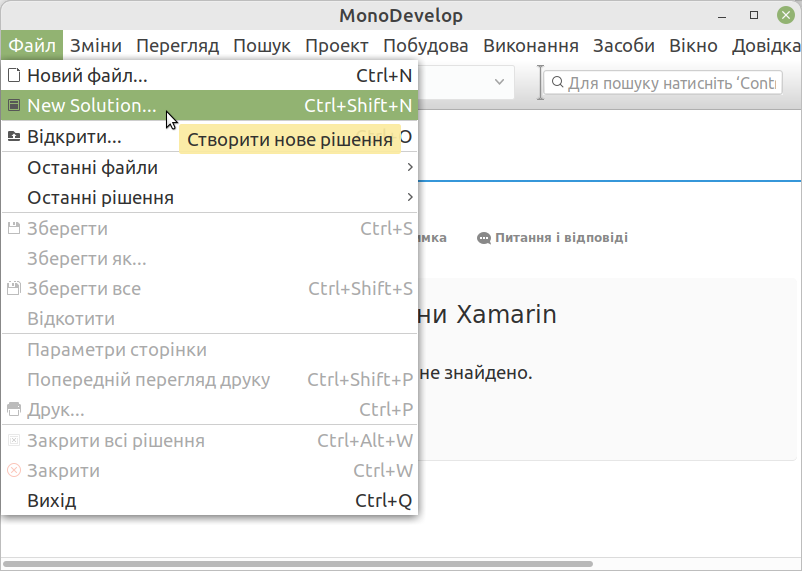
Task: Open the Файл menu
Action: [x=32, y=46]
